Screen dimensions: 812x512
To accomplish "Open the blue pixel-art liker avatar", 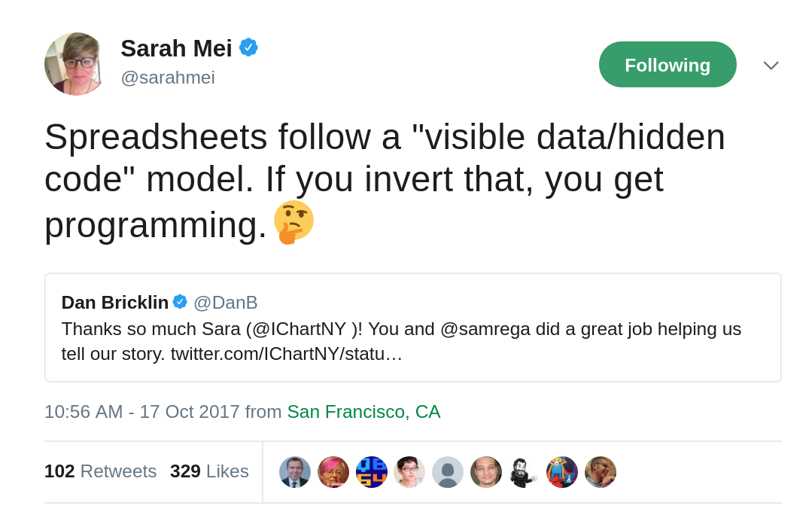I will click(x=372, y=472).
